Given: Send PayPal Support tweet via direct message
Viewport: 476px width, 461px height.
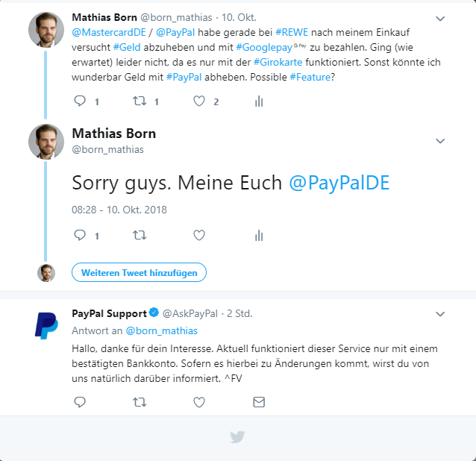Looking at the screenshot, I should click(259, 402).
